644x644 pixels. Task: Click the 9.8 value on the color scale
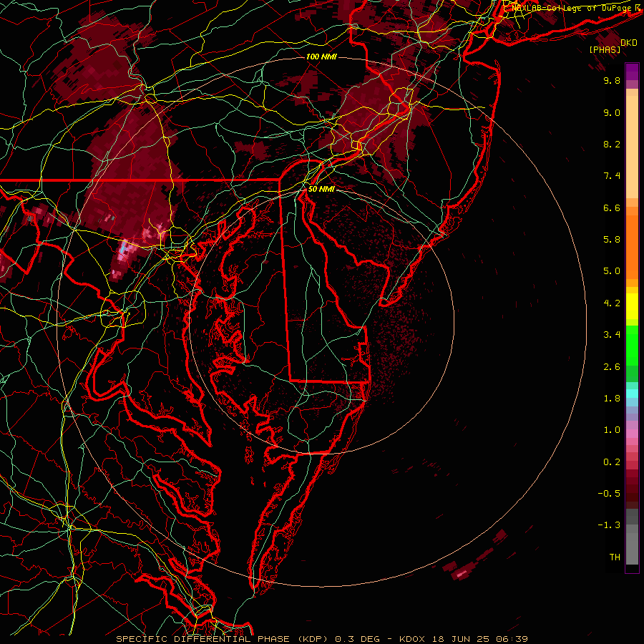(612, 80)
